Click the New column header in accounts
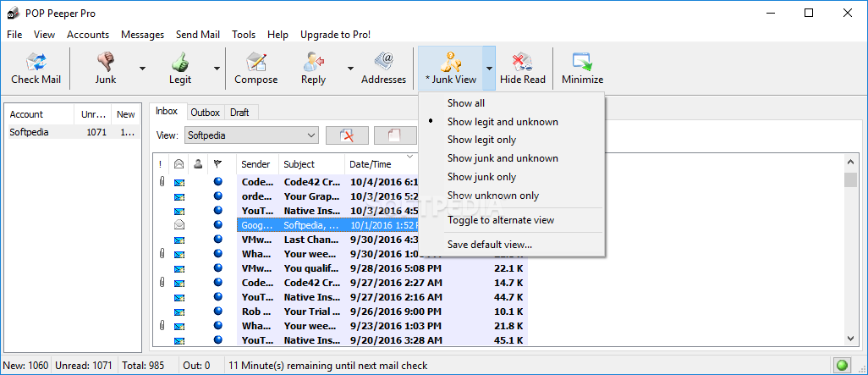Viewport: 868px width, 375px height. coord(126,114)
